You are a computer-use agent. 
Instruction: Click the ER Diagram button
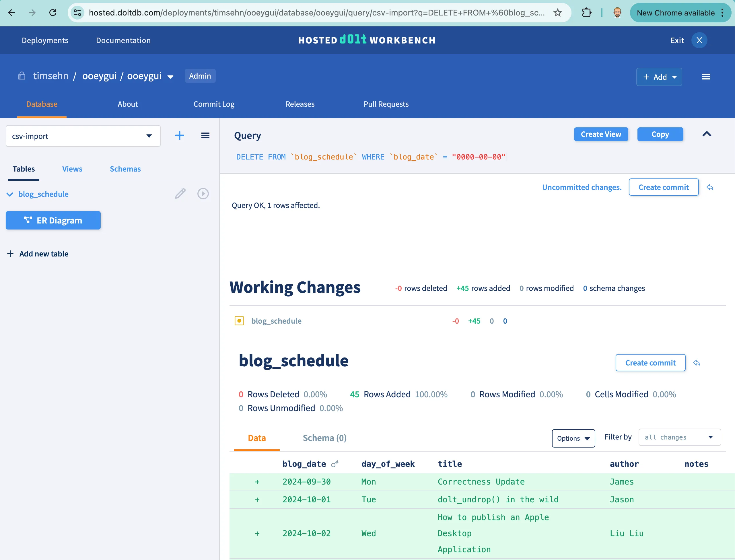click(x=53, y=220)
